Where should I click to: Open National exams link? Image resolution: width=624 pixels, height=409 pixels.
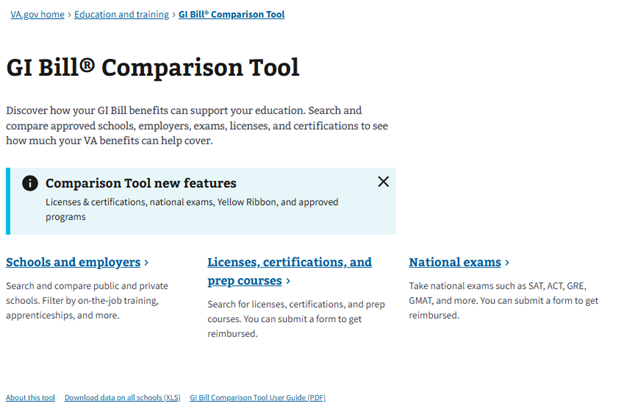click(455, 262)
